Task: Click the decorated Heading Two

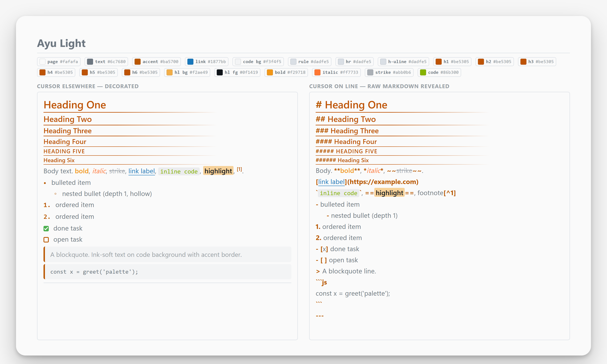Action: [x=67, y=119]
